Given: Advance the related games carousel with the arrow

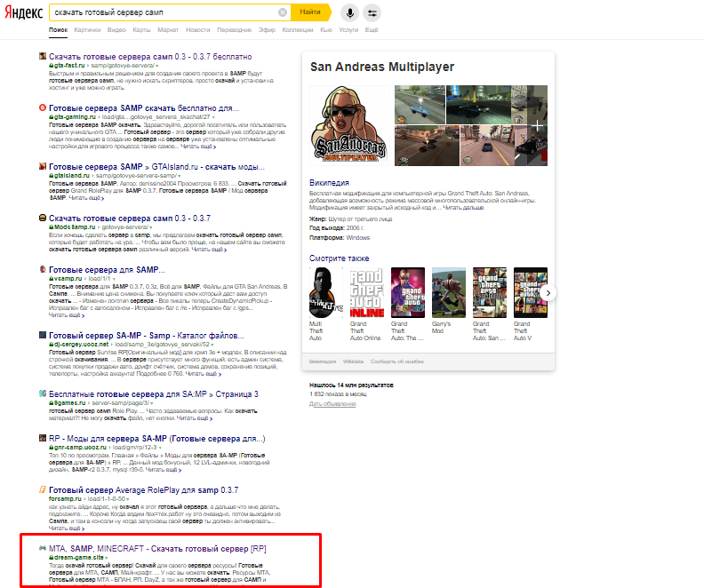Looking at the screenshot, I should [x=548, y=293].
